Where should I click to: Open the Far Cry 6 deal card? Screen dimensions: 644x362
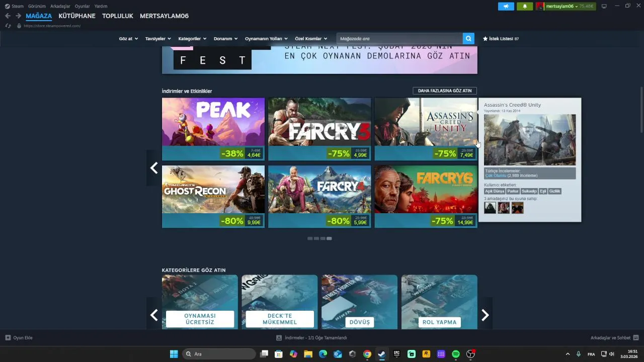point(426,197)
